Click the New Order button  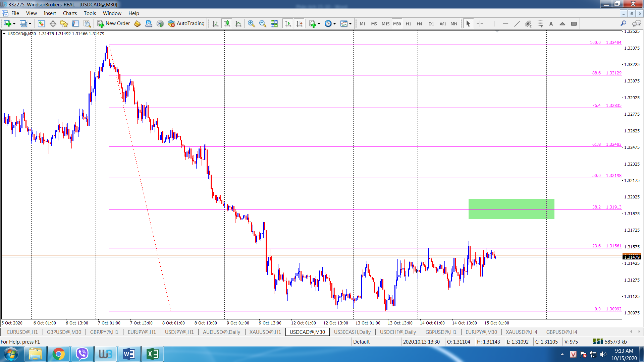(x=114, y=23)
